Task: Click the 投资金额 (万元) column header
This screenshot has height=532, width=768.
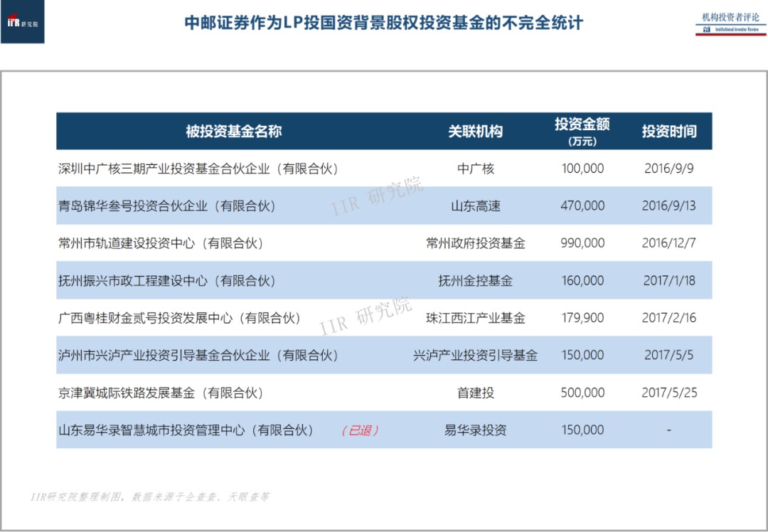Action: pos(582,132)
